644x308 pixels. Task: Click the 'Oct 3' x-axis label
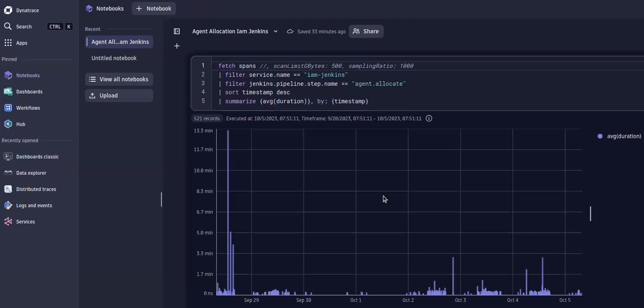click(461, 300)
